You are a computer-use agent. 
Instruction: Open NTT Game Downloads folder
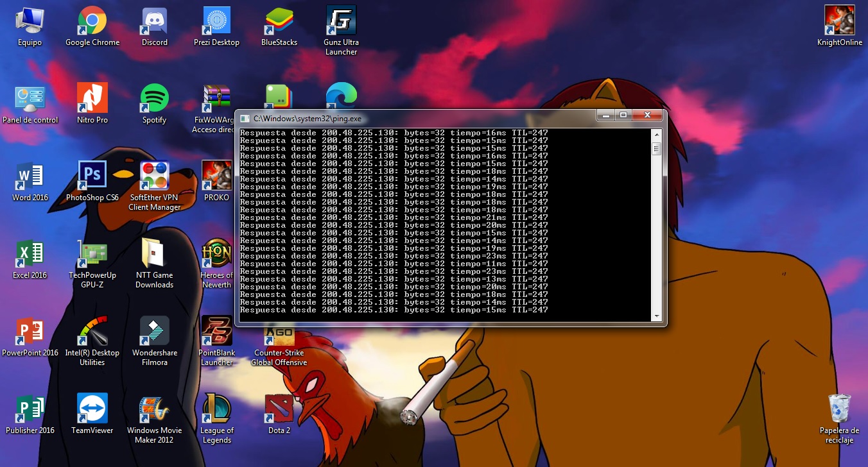pos(155,264)
